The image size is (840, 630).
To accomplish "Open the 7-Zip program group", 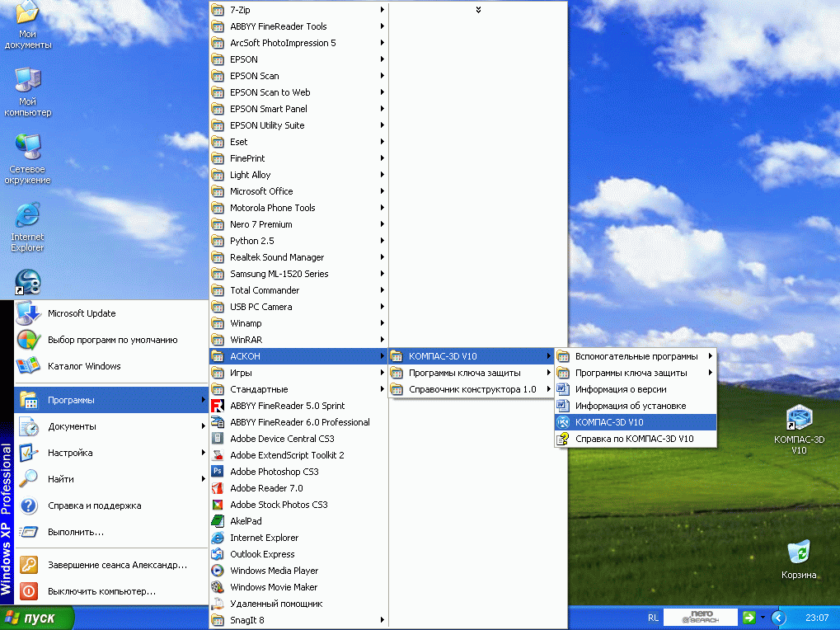I will pos(298,10).
